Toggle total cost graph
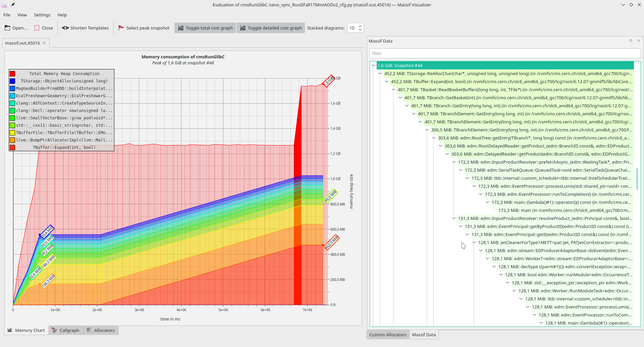 205,28
